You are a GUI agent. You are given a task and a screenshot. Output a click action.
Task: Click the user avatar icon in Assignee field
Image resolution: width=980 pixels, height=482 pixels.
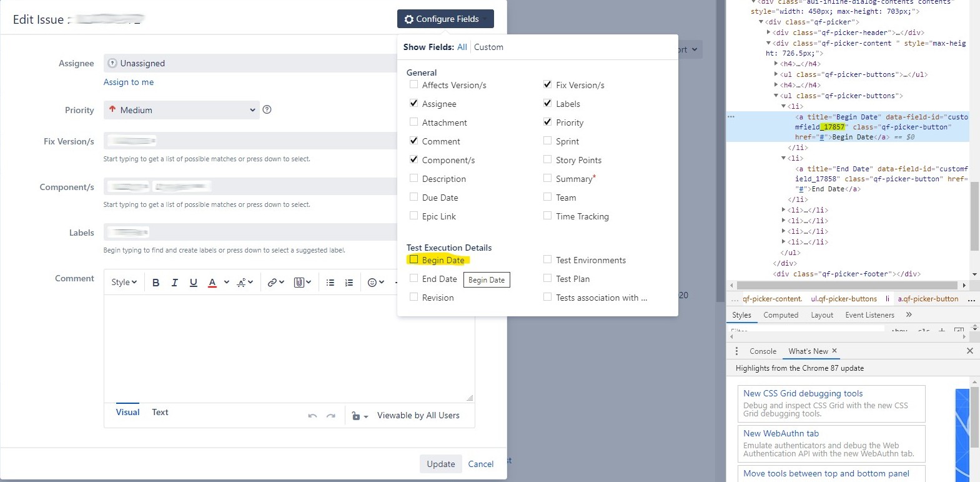[x=112, y=63]
